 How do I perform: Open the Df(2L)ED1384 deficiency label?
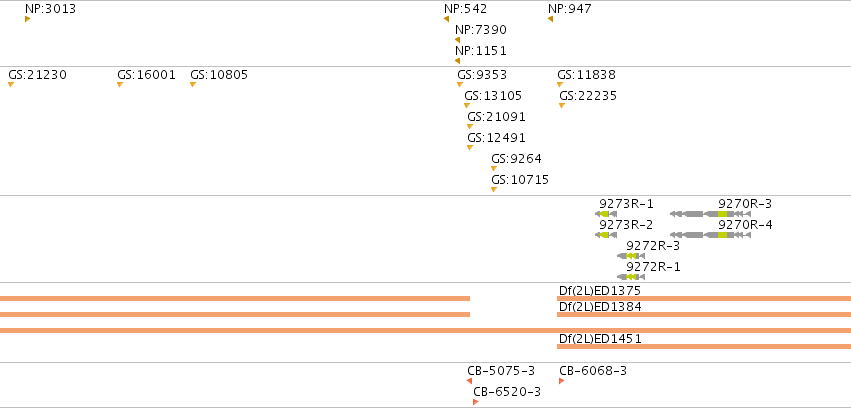(600, 307)
